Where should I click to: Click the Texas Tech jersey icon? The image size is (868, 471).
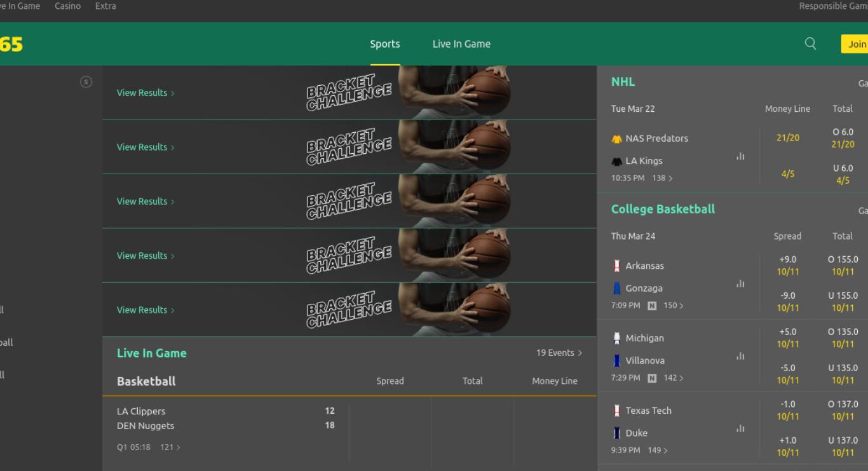click(x=616, y=411)
